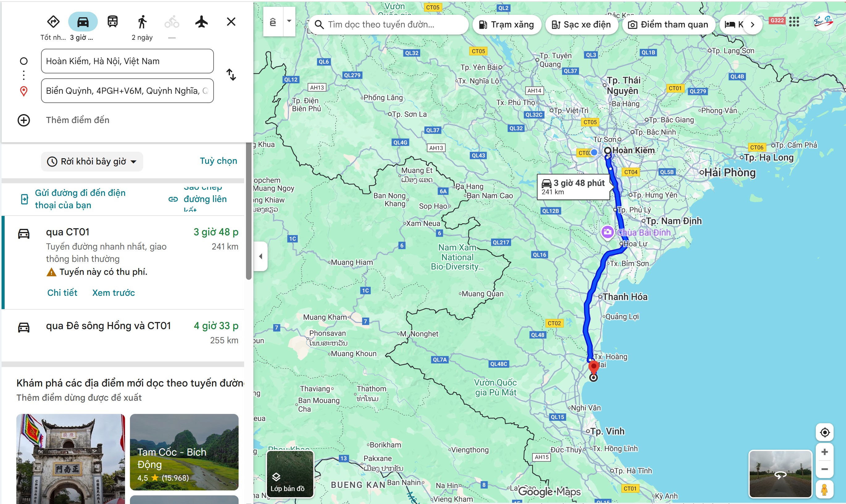
Task: Toggle Trạm xăng filter chip
Action: pos(506,24)
